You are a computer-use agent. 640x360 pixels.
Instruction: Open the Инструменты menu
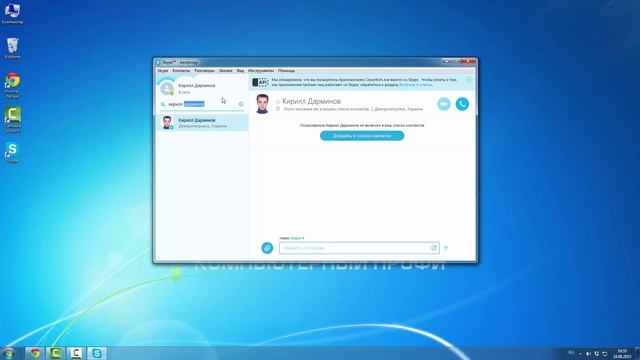click(261, 71)
